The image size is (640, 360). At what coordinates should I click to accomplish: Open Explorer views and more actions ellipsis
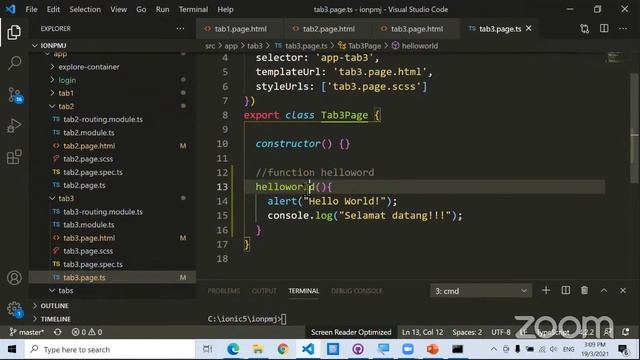click(180, 29)
